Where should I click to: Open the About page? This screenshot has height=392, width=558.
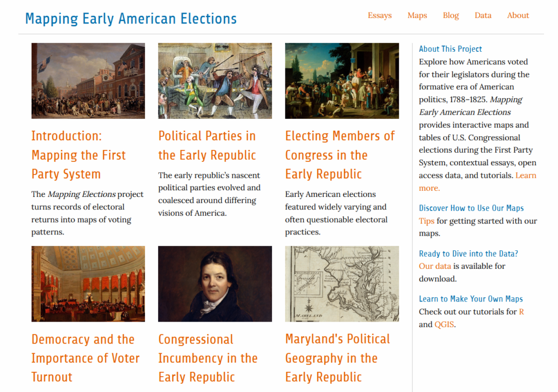[x=518, y=15]
